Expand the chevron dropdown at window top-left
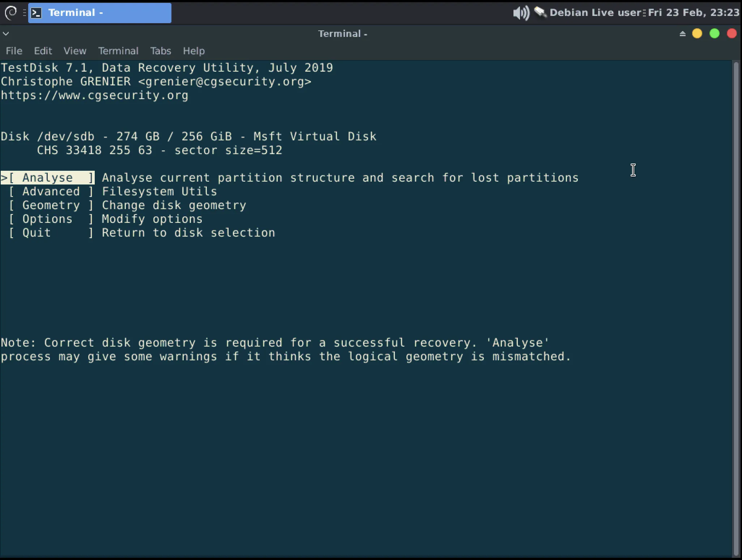 6,33
